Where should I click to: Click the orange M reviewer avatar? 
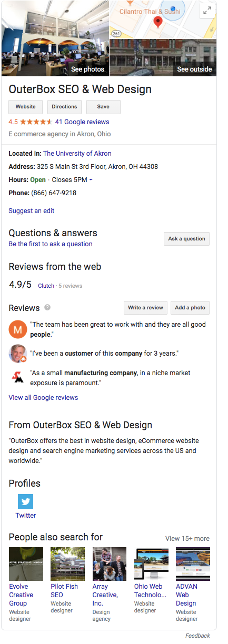click(x=18, y=329)
